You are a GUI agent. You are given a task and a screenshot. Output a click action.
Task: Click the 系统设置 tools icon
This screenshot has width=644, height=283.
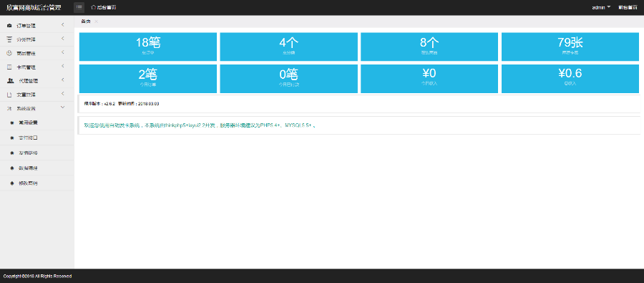[9, 109]
